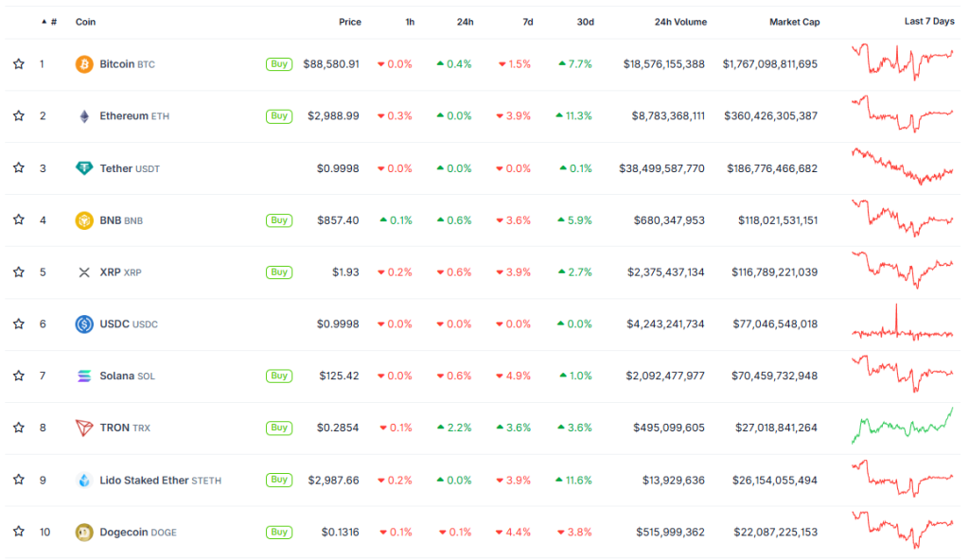969x560 pixels.
Task: Click the XRP logo icon
Action: [84, 272]
